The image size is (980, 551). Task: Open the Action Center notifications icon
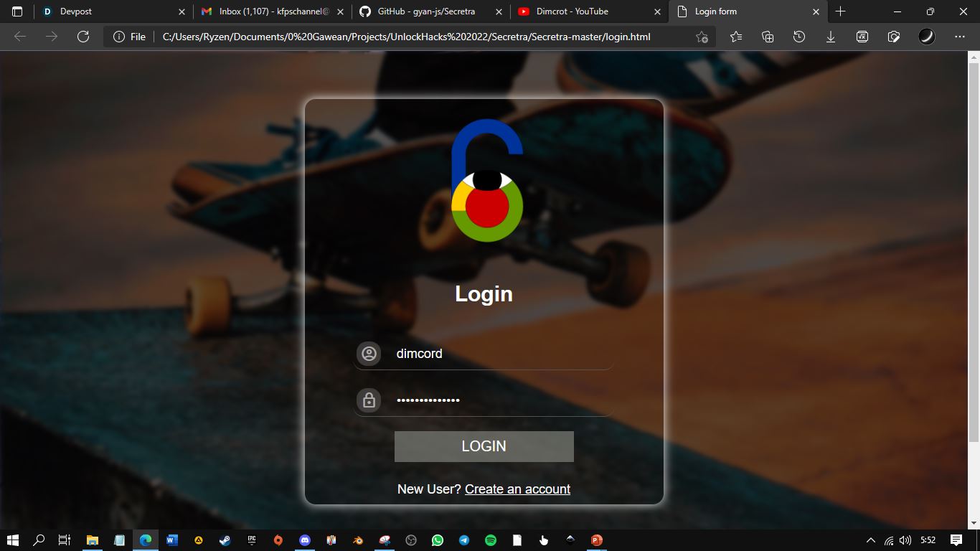click(956, 540)
